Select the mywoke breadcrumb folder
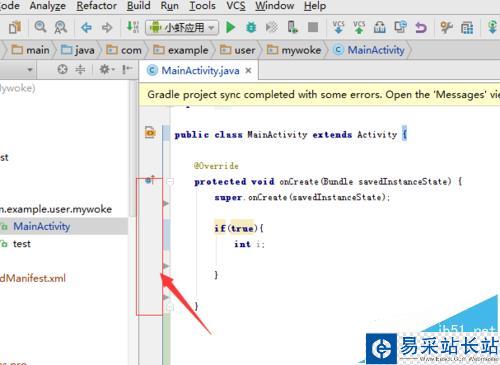The image size is (500, 365). pyautogui.click(x=294, y=50)
